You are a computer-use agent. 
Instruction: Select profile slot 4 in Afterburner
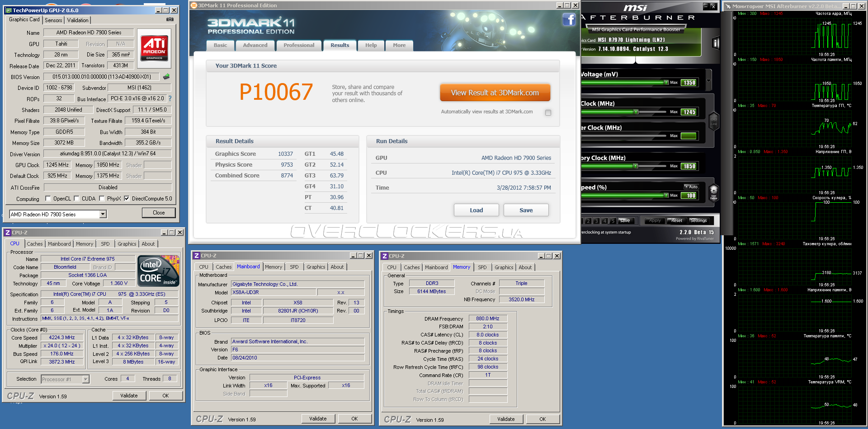(x=605, y=221)
